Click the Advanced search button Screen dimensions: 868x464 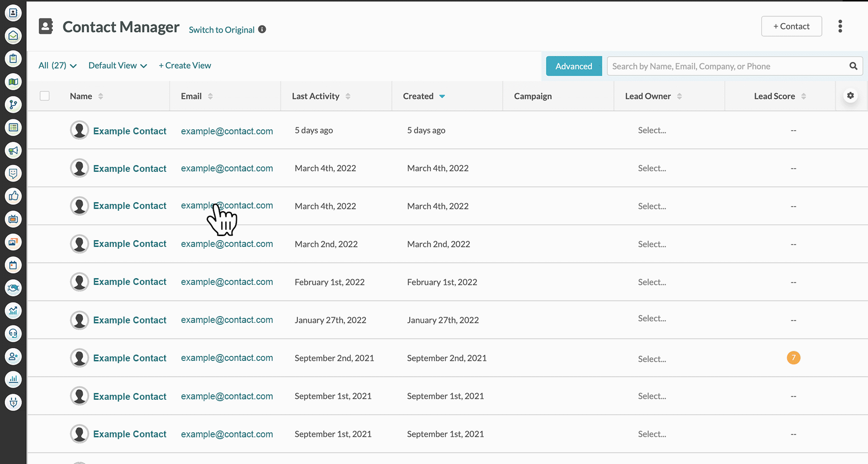click(x=574, y=66)
